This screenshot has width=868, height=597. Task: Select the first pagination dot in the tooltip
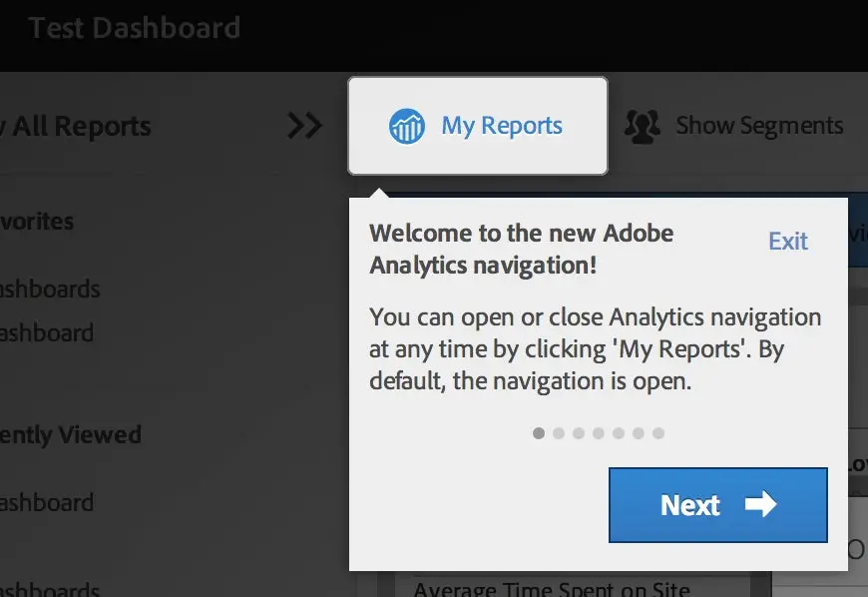click(539, 433)
